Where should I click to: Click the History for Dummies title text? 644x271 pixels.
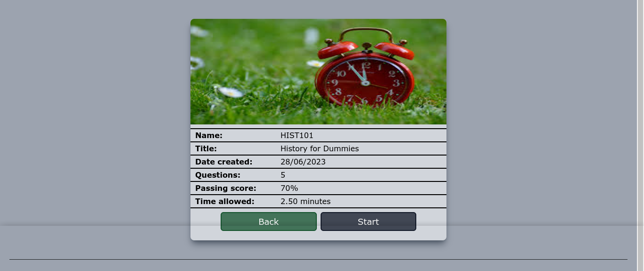(319, 149)
